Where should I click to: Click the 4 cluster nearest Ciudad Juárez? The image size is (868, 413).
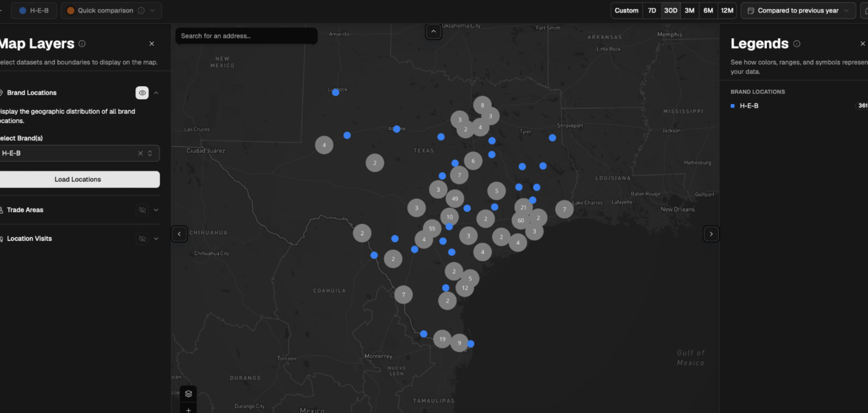tap(325, 145)
